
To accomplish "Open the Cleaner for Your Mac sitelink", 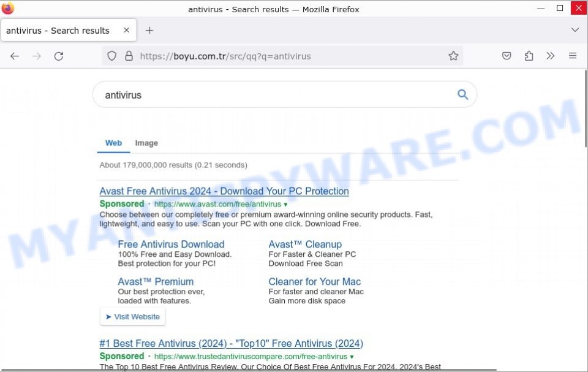I will pos(315,281).
